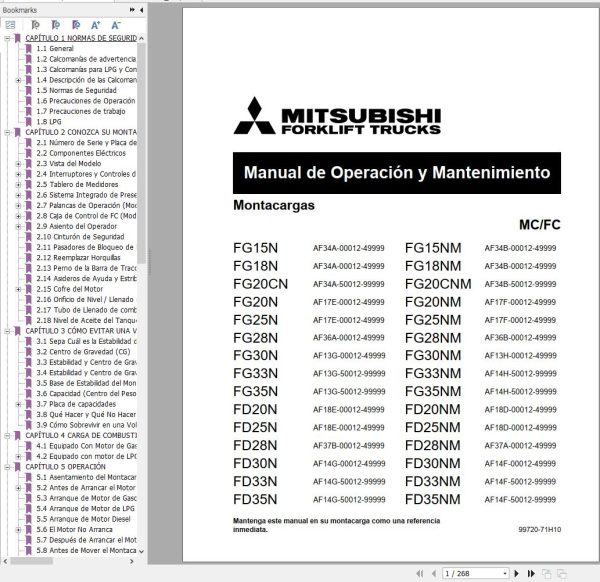Open bookmark 2.5 Tablero de Medidores

pos(77,184)
